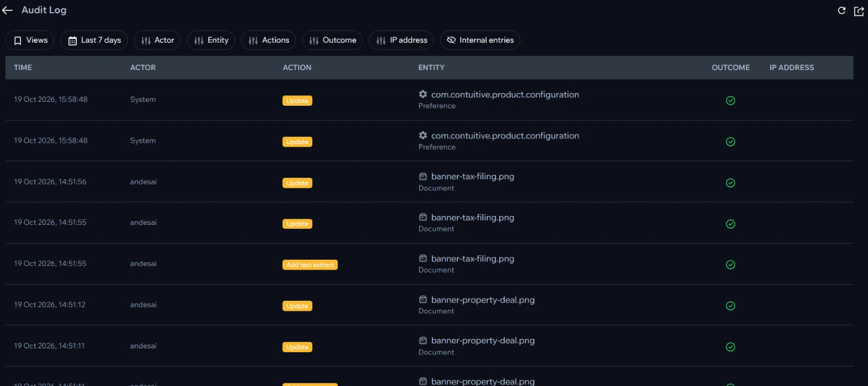
Task: Open the Last 7 days date filter
Action: click(94, 40)
